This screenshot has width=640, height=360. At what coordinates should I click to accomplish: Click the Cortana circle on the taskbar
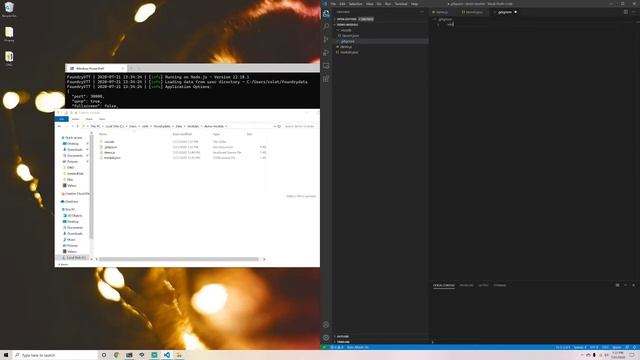click(104, 355)
